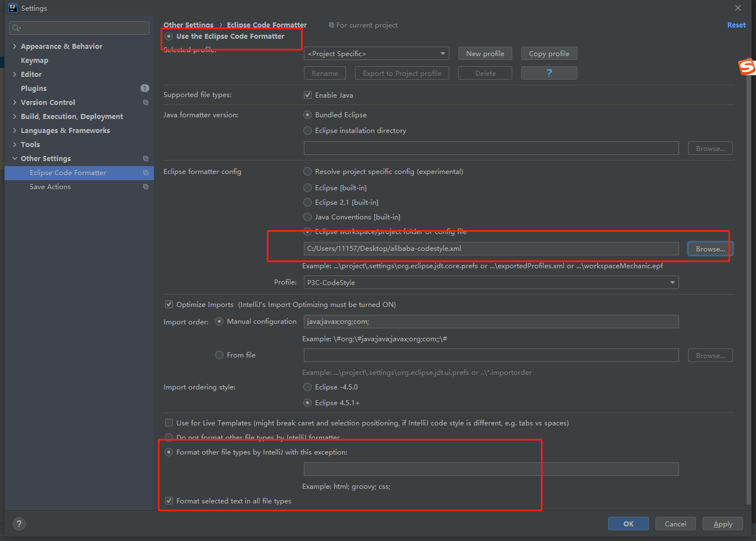Open the Project Specific profile dropdown

pyautogui.click(x=376, y=53)
